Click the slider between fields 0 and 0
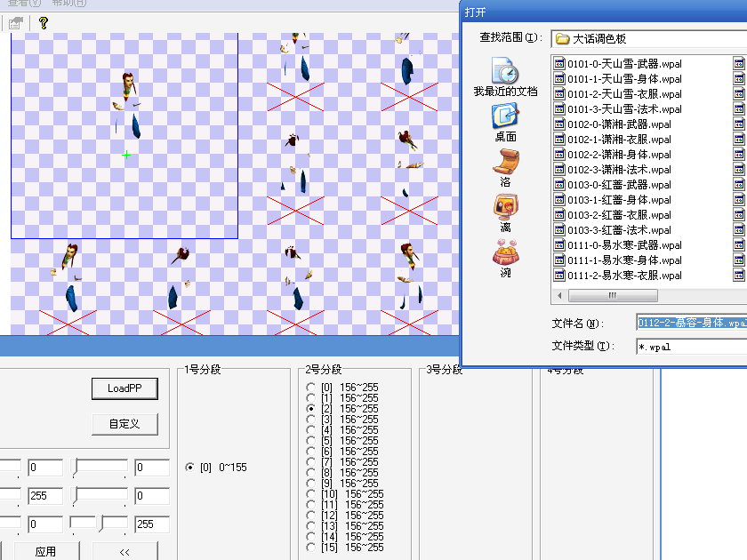The height and width of the screenshot is (560, 747). click(99, 468)
